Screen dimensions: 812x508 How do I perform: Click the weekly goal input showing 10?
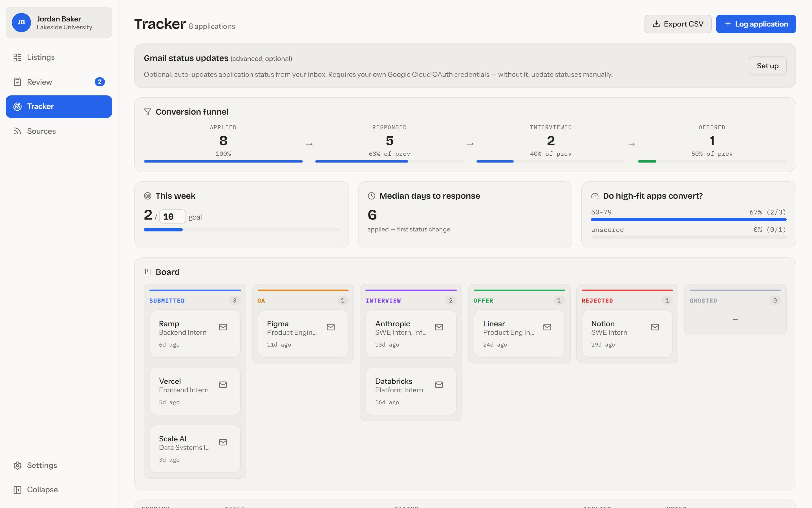pos(172,217)
